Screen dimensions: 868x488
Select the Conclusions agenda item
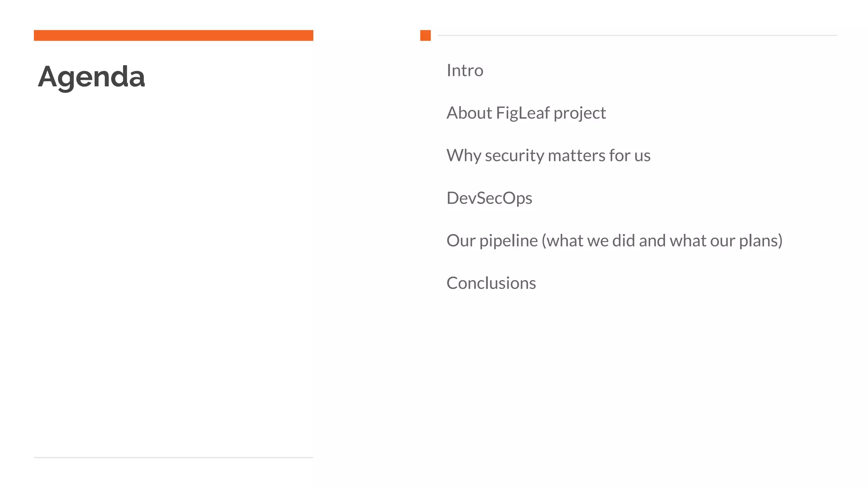[x=491, y=283]
